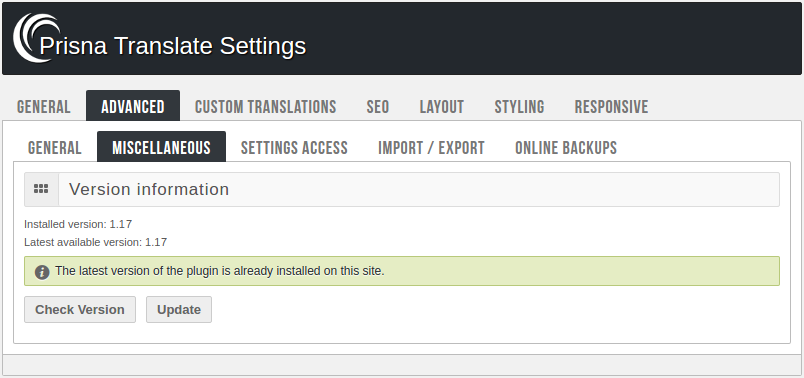This screenshot has width=804, height=378.
Task: Click the info icon in the green notice
Action: (42, 271)
